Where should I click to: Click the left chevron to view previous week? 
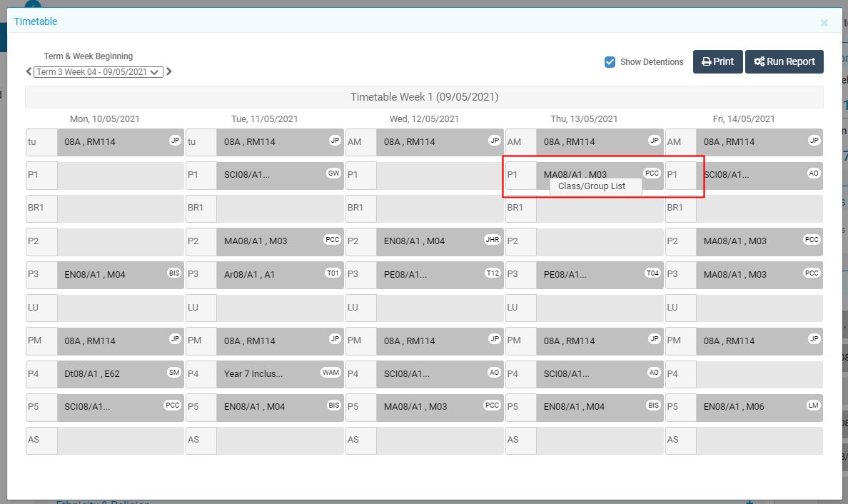pos(29,71)
